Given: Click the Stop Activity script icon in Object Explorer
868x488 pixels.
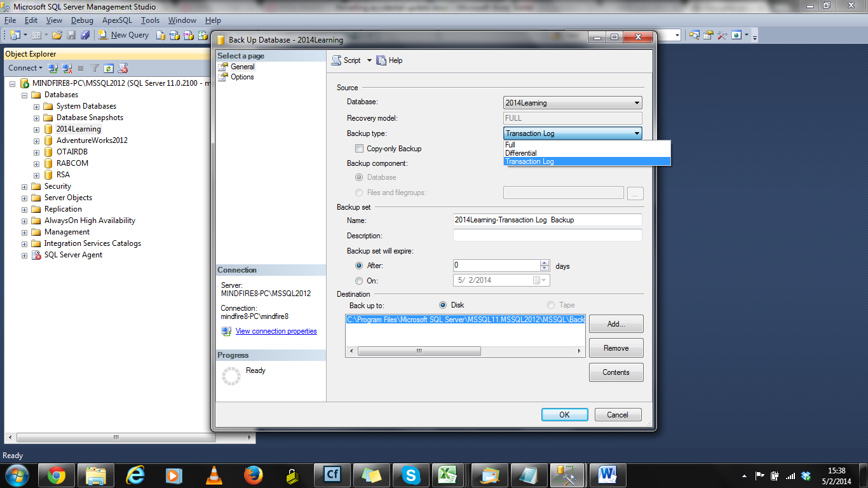Looking at the screenshot, I should pyautogui.click(x=123, y=68).
